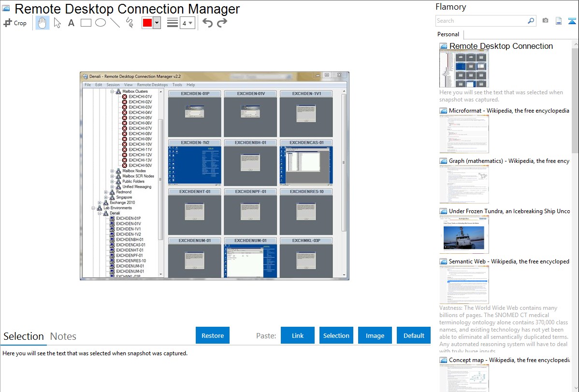Click the EXCHDENPF-01 computer icon in tree
The width and height of the screenshot is (579, 392).
point(112,255)
